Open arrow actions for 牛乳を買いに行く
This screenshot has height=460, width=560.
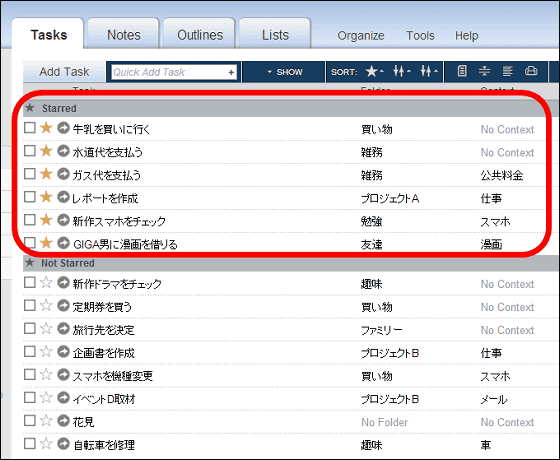click(63, 128)
